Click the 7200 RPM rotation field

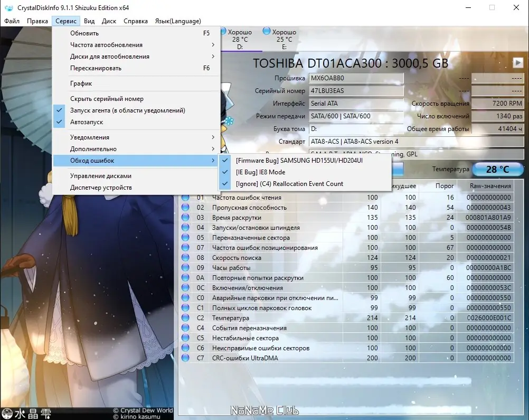coord(498,104)
